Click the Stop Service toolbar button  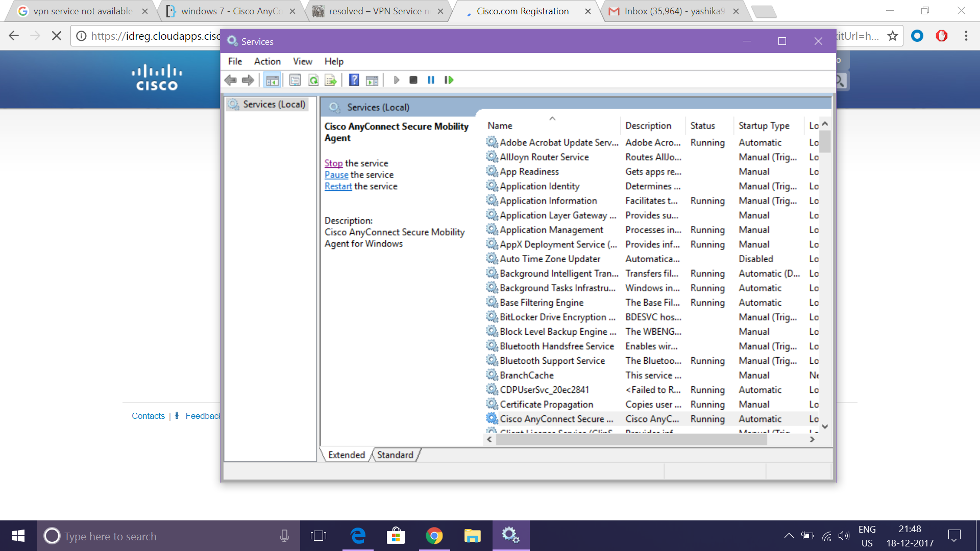coord(413,80)
